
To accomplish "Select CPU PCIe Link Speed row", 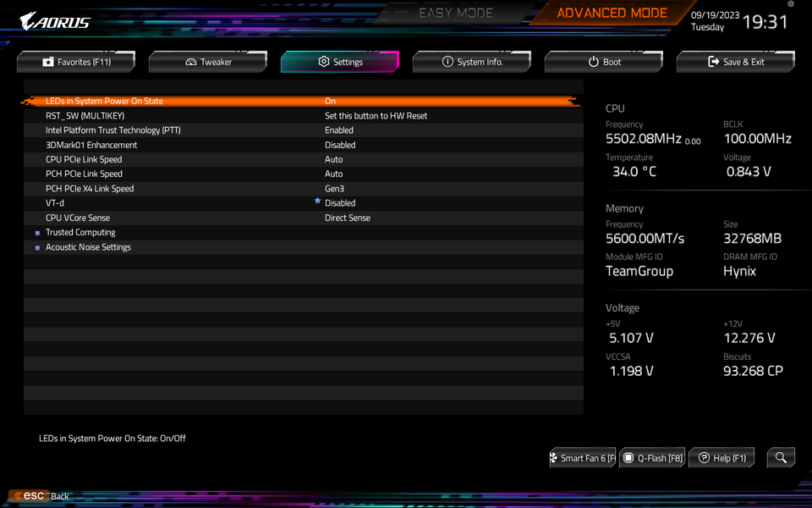I will (x=304, y=159).
